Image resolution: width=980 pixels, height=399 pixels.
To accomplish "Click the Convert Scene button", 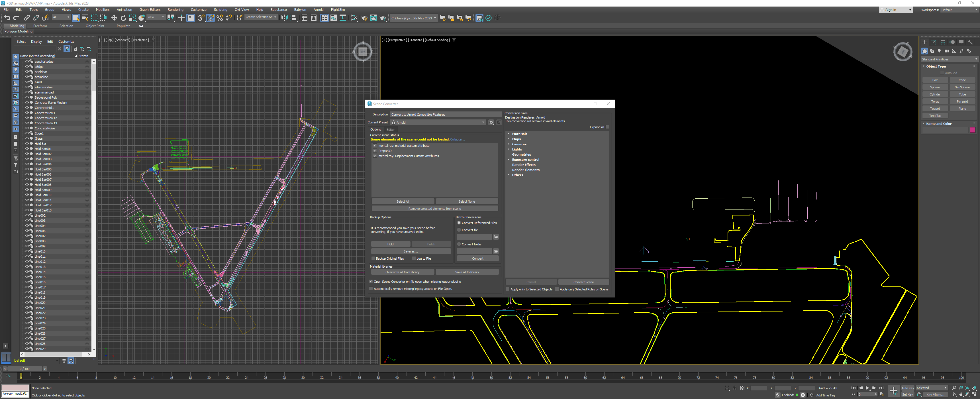I will (583, 282).
